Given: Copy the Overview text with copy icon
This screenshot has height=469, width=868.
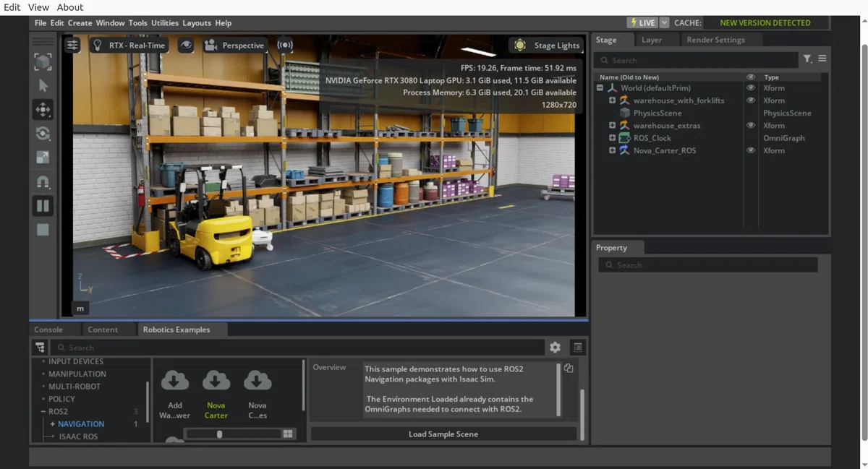Looking at the screenshot, I should tap(569, 368).
